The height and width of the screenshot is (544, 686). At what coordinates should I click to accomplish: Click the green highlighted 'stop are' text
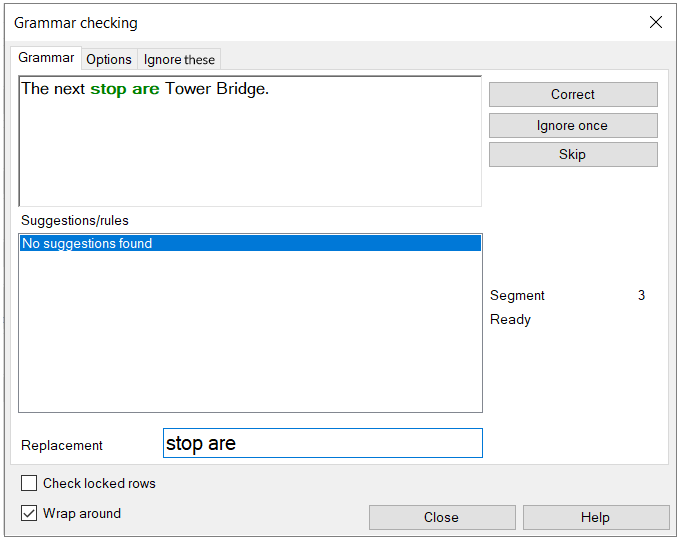click(x=124, y=89)
